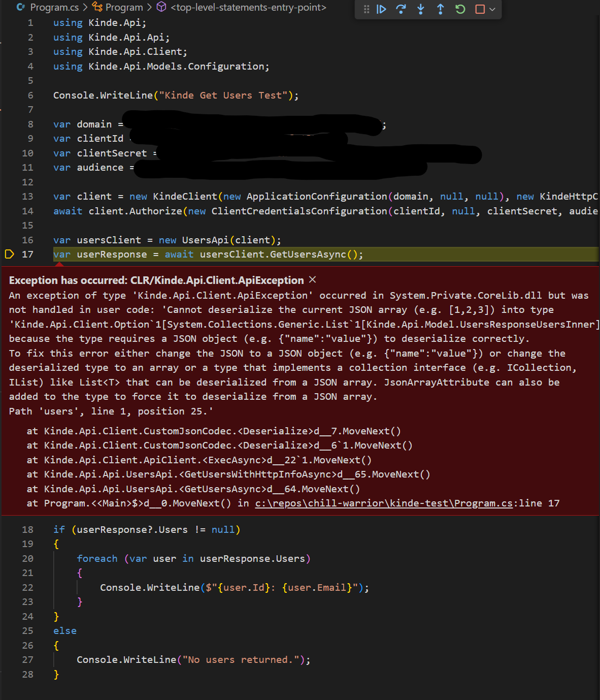Click the Program class symbol icon in breadcrumb
This screenshot has width=600, height=700.
pyautogui.click(x=97, y=7)
